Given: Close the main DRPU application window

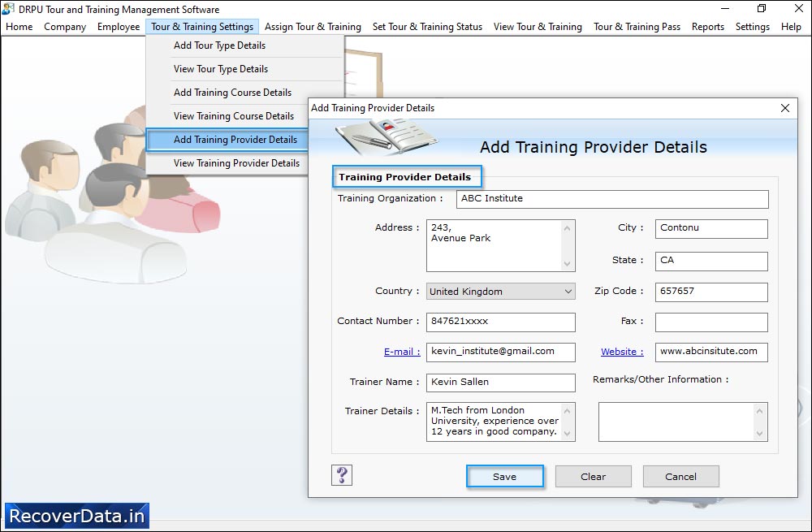Looking at the screenshot, I should tap(798, 9).
